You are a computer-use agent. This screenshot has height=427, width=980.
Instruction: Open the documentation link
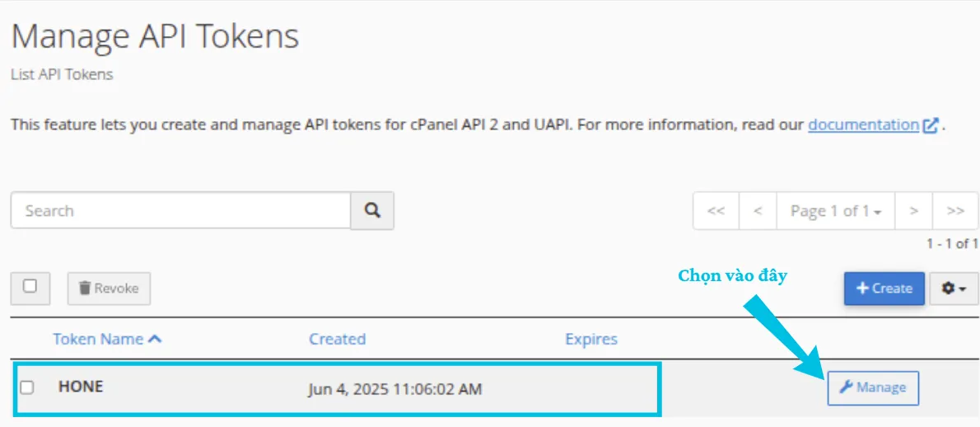click(x=863, y=124)
